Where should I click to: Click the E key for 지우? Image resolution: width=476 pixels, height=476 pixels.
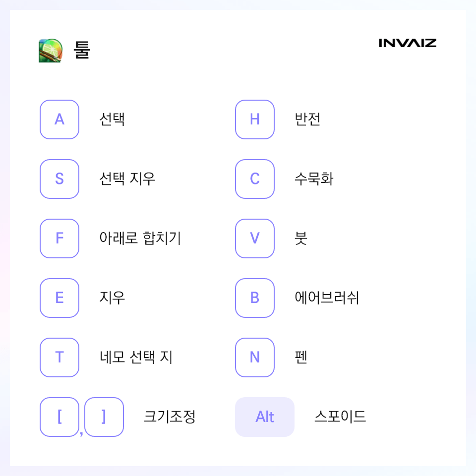59,298
